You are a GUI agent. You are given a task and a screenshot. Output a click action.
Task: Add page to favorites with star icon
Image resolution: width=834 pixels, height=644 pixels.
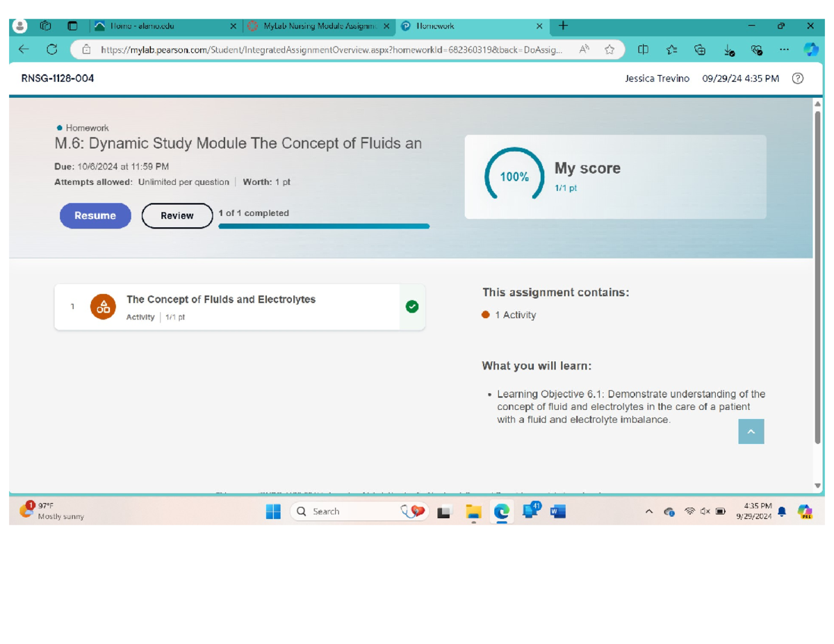[x=610, y=49]
